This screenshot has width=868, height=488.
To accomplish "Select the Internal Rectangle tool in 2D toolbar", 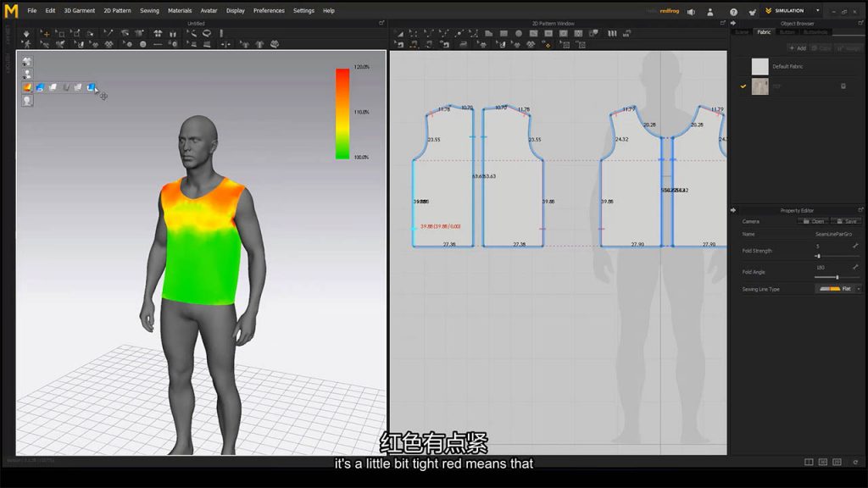I will tap(548, 34).
